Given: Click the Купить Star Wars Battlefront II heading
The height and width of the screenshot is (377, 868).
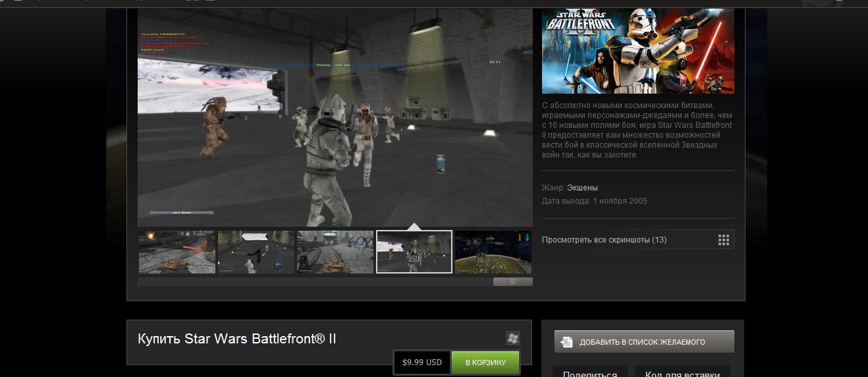Looking at the screenshot, I should [x=237, y=339].
